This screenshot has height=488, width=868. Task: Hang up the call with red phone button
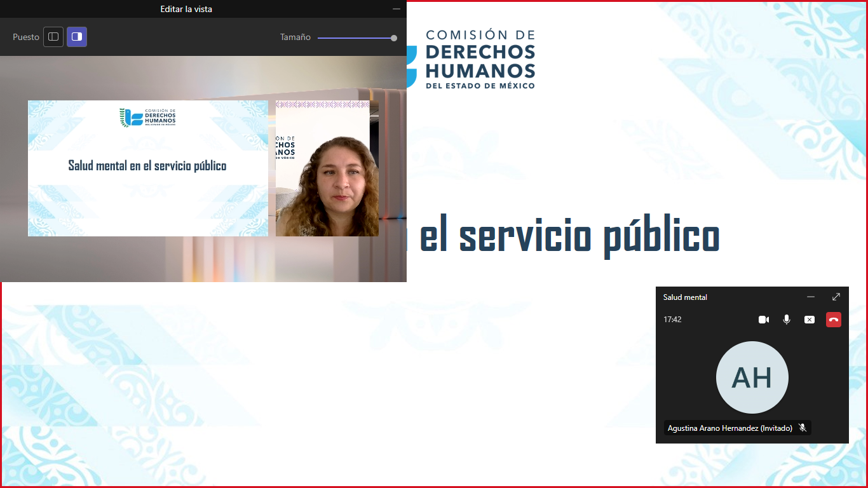834,320
